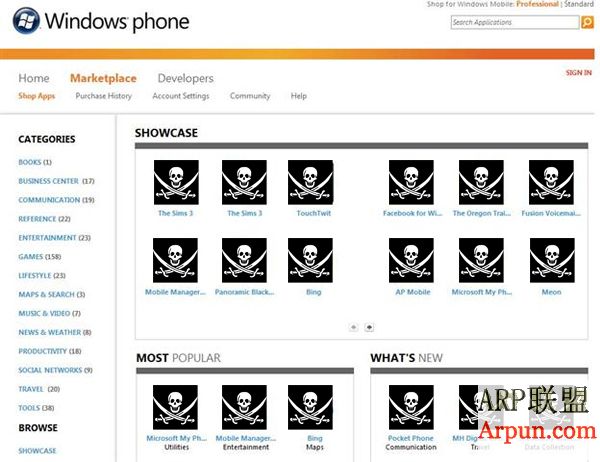Open Purchase History

pyautogui.click(x=104, y=96)
